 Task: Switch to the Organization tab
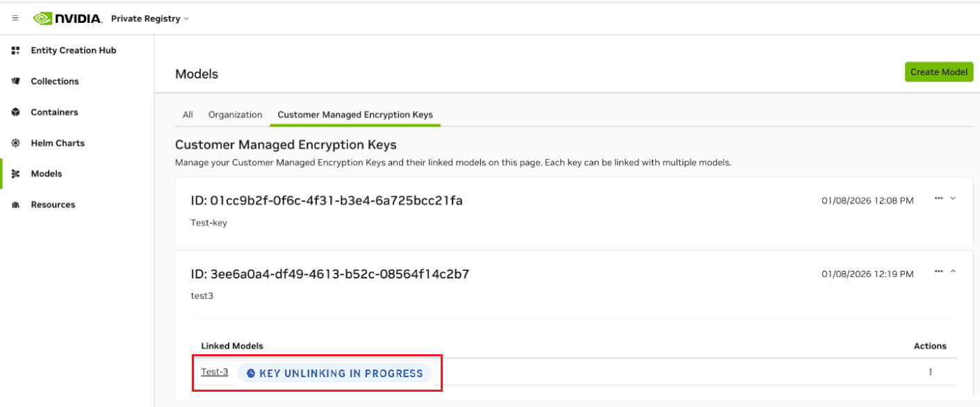[x=235, y=115]
